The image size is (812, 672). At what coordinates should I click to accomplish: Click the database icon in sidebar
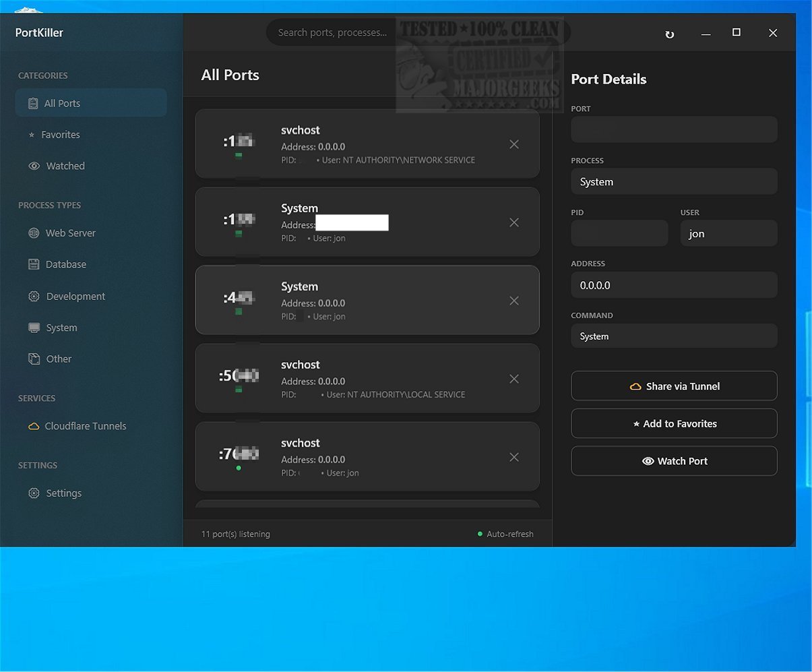pos(34,264)
